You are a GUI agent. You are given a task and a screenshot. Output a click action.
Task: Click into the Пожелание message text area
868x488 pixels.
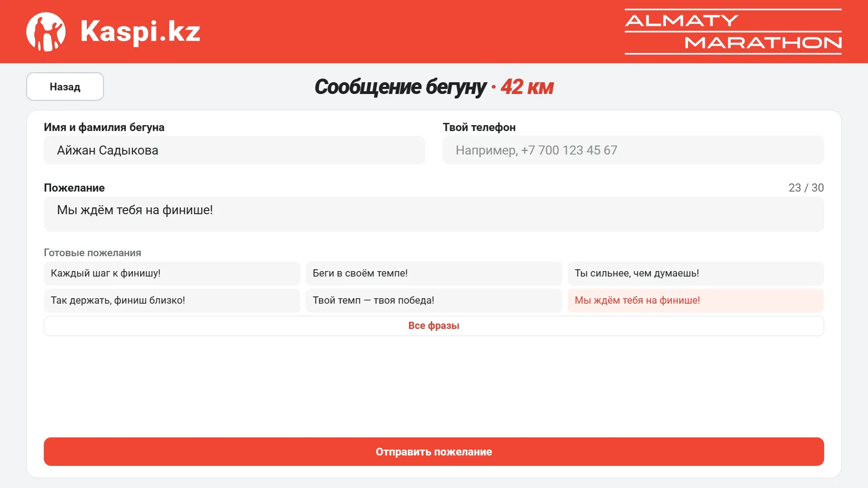434,214
